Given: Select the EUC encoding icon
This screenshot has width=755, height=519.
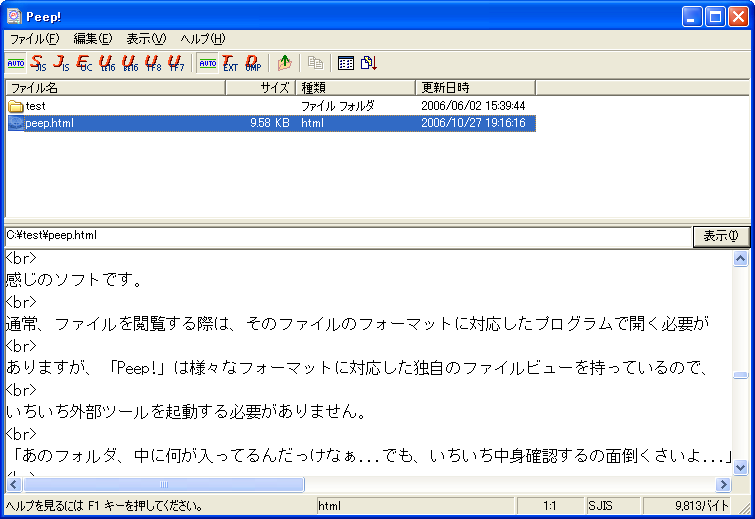Looking at the screenshot, I should click(x=84, y=63).
